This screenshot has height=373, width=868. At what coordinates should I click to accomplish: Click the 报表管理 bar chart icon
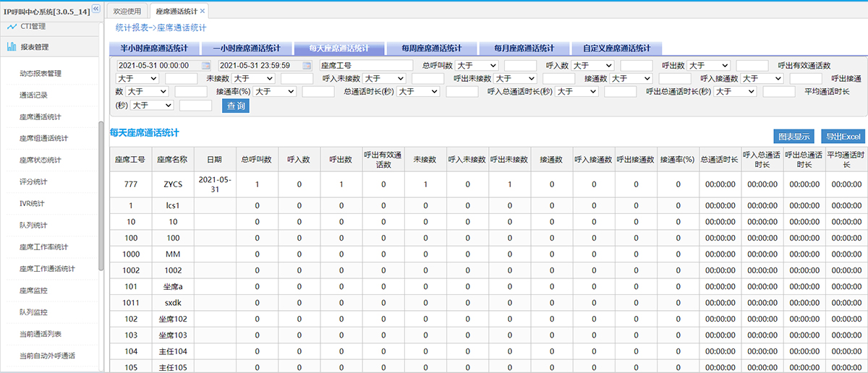point(12,47)
